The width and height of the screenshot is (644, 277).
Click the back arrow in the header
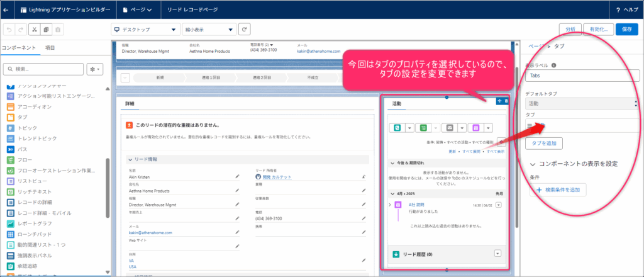pyautogui.click(x=7, y=10)
